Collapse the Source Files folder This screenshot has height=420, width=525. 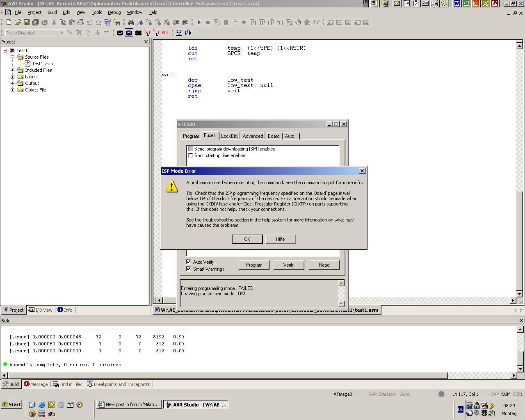(13, 57)
